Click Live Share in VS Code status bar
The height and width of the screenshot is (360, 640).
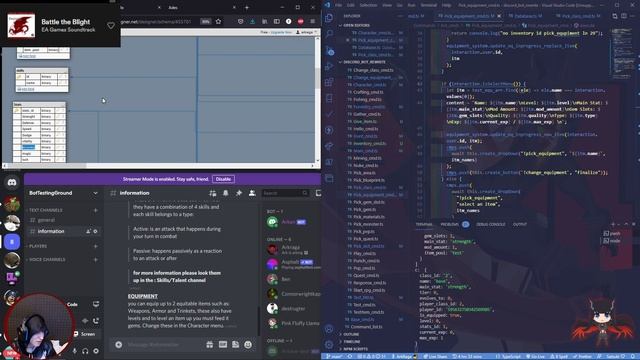[x=435, y=357]
